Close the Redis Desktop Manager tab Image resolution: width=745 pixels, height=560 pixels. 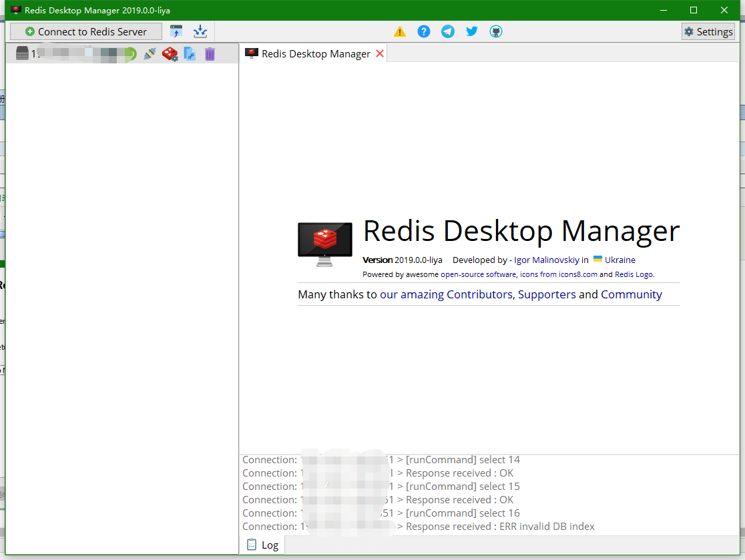coord(380,53)
